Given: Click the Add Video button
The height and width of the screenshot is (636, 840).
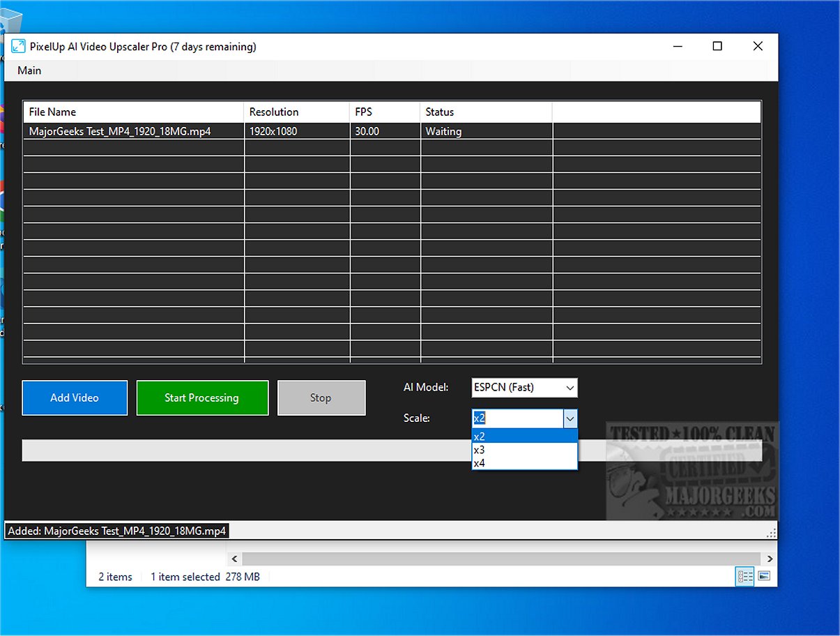Looking at the screenshot, I should click(75, 397).
